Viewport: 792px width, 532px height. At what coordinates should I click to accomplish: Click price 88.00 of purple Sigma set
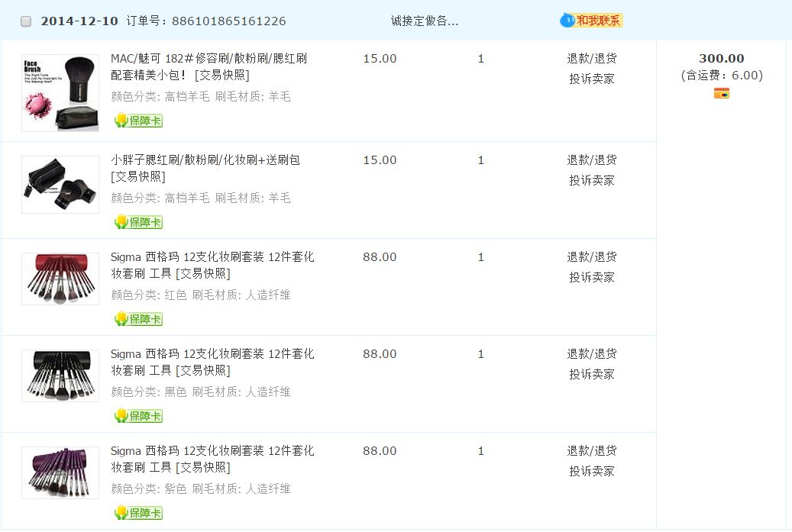380,451
